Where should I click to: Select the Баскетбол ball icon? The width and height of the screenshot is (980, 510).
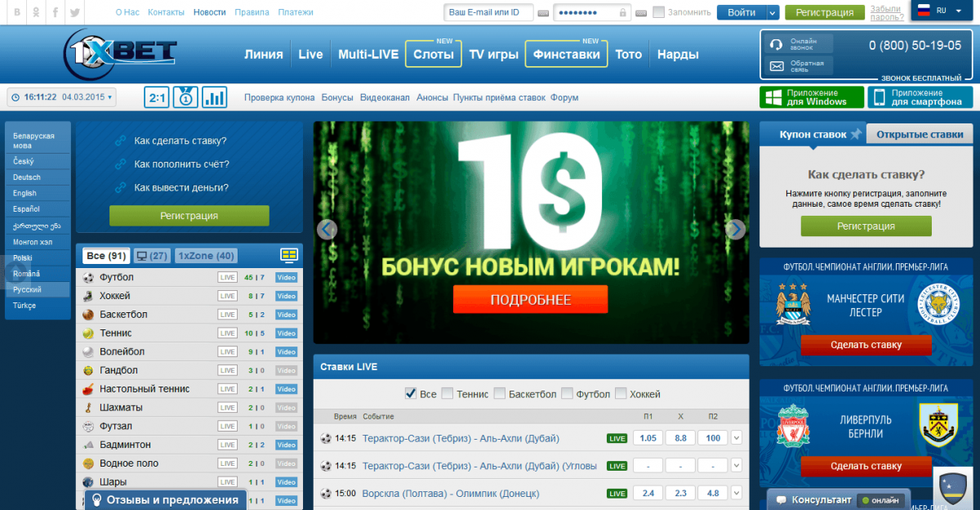point(87,315)
